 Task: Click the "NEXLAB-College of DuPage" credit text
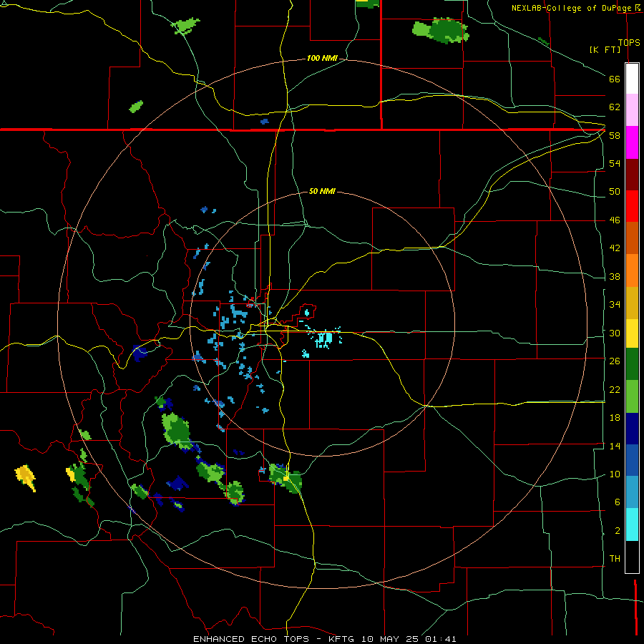[571, 8]
